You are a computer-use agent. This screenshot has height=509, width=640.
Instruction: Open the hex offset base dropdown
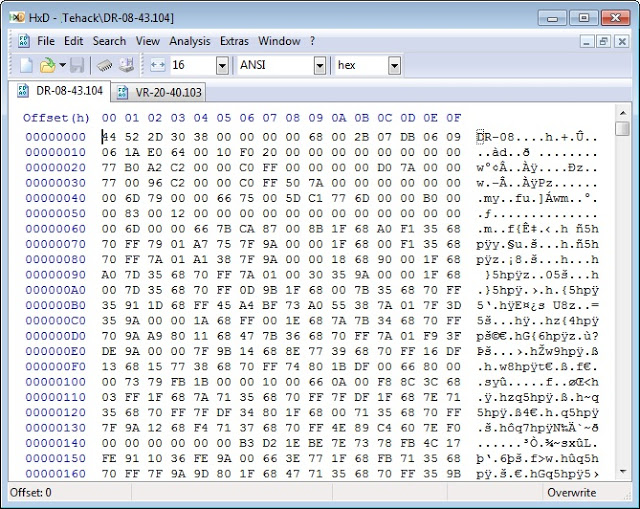[x=394, y=65]
